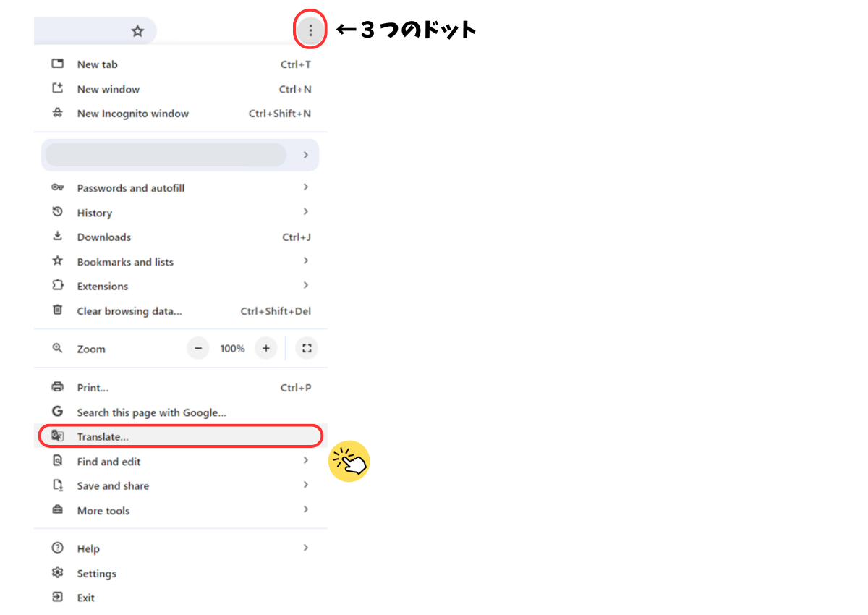Choose Search this page with Google

point(152,412)
